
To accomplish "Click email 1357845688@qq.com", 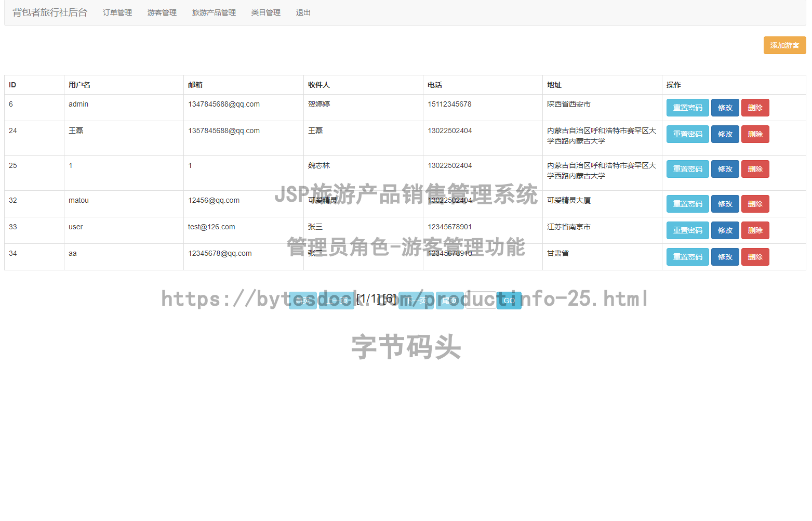I will [224, 131].
